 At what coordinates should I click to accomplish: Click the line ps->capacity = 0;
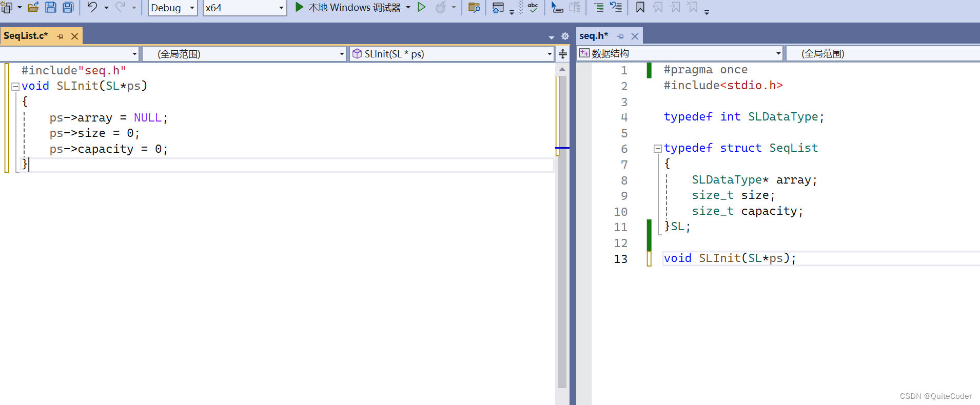(108, 149)
